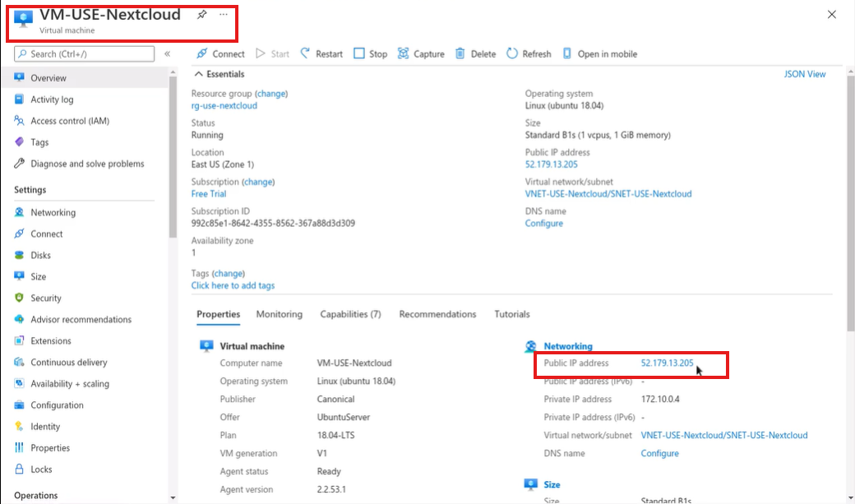Image resolution: width=855 pixels, height=504 pixels.
Task: Pin VM-USE-Nextcloud to dashboard
Action: [201, 15]
